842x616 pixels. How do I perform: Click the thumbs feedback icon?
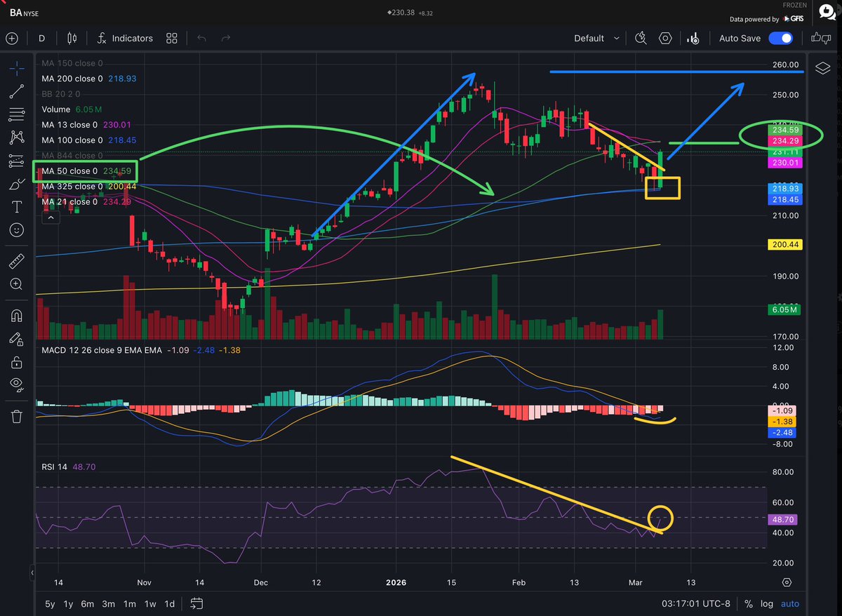click(x=821, y=39)
